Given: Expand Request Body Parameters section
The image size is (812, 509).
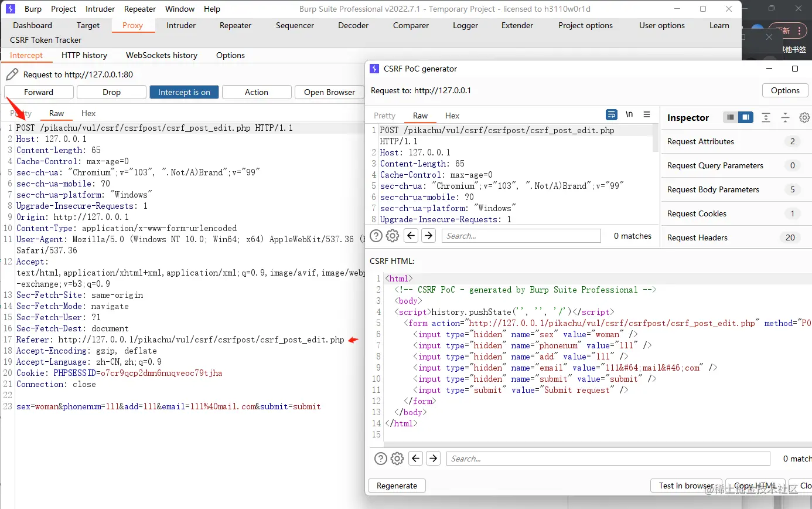Looking at the screenshot, I should point(736,189).
